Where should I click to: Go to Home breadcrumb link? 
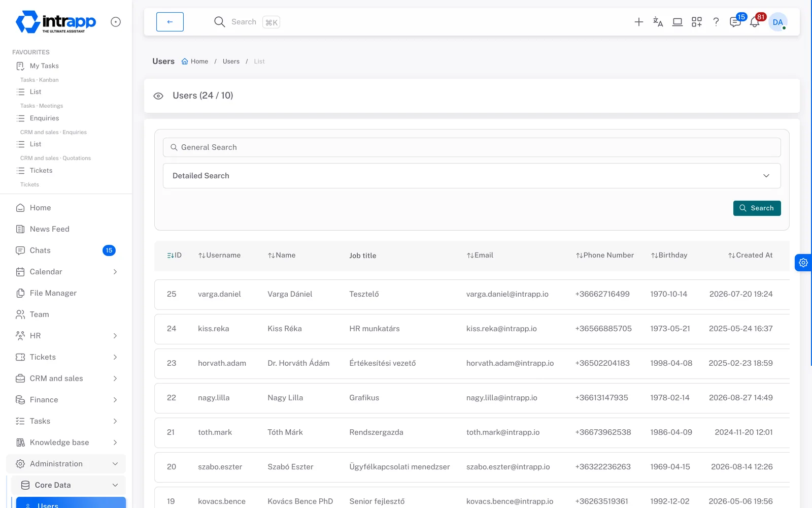195,61
